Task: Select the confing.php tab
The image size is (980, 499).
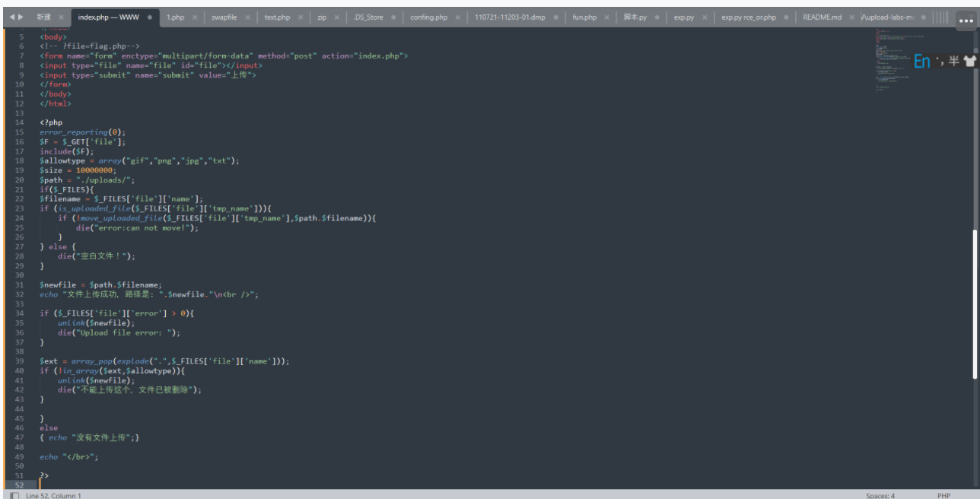Action: coord(428,17)
